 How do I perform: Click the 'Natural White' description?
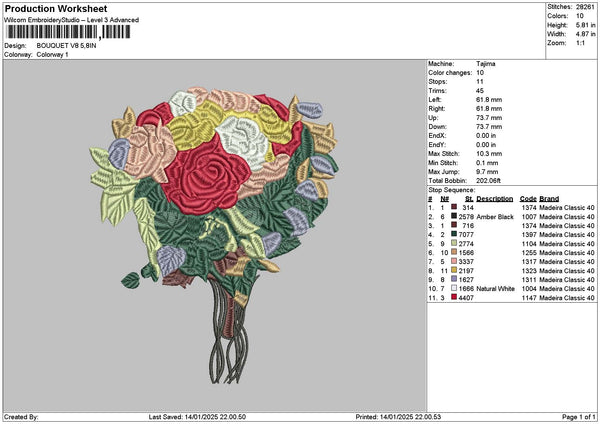(x=496, y=289)
